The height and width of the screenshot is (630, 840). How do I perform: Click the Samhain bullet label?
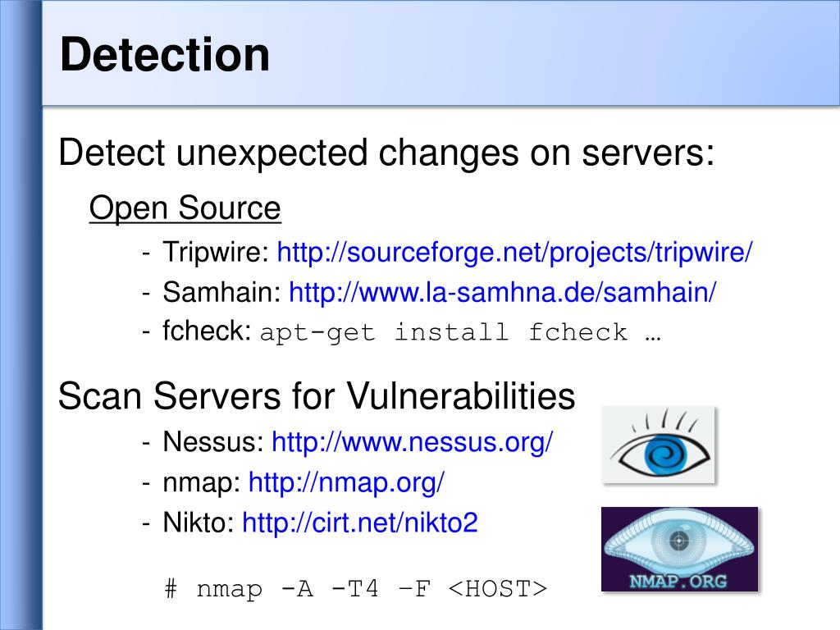[221, 293]
